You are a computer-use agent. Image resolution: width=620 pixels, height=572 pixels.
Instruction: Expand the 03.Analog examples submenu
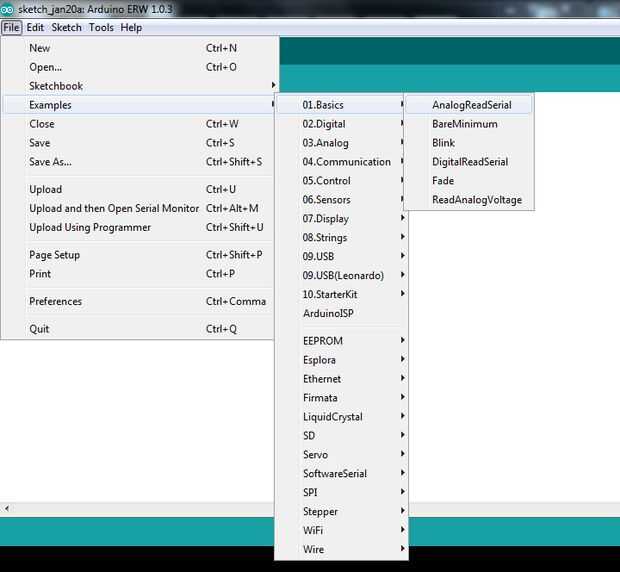[341, 143]
